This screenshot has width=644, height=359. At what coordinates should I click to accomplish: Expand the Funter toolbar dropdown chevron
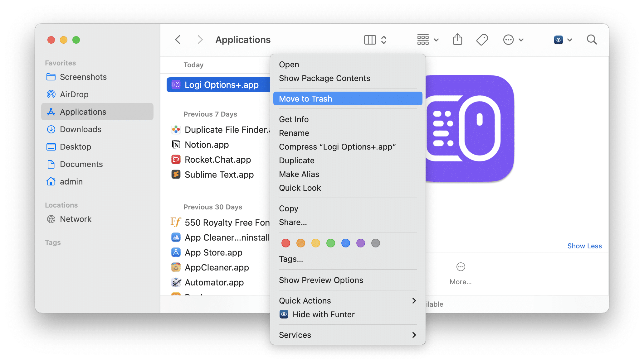570,40
